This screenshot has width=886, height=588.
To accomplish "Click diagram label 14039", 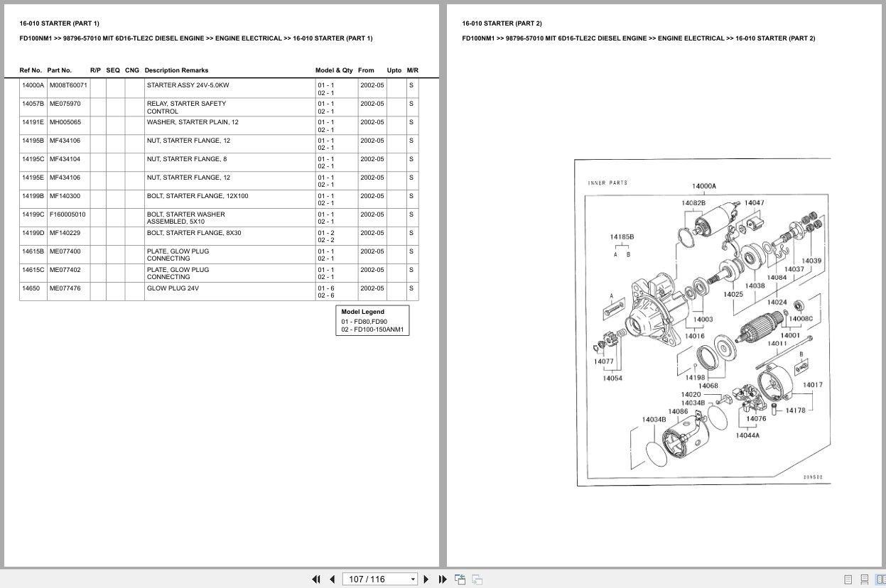I will click(811, 261).
